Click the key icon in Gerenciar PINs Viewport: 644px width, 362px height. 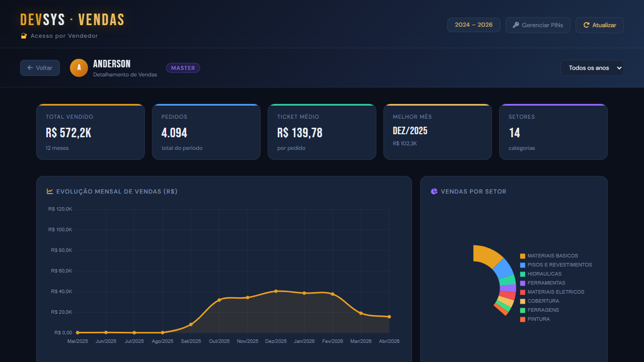(x=516, y=25)
